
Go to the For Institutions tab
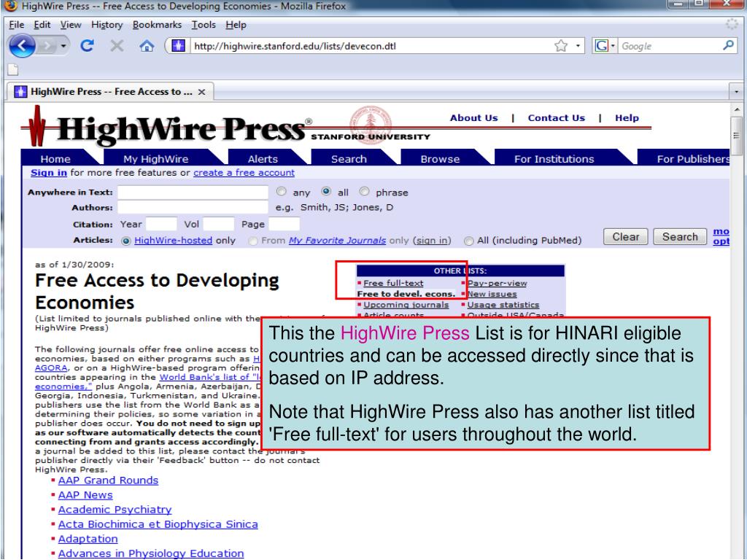554,159
